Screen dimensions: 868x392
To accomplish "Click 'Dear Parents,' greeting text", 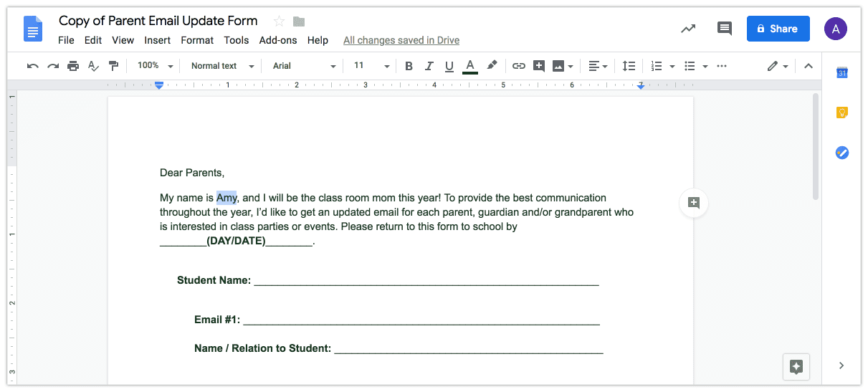I will pos(192,173).
